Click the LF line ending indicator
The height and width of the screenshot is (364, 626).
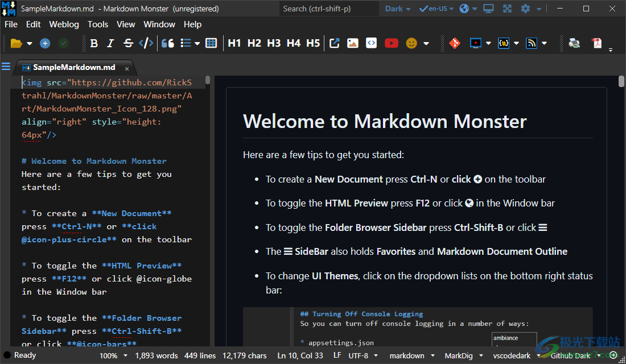(x=337, y=355)
